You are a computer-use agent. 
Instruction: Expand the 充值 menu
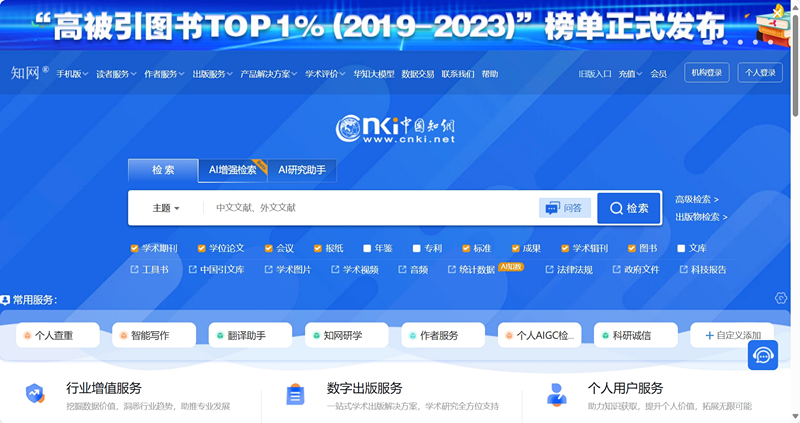(x=630, y=74)
